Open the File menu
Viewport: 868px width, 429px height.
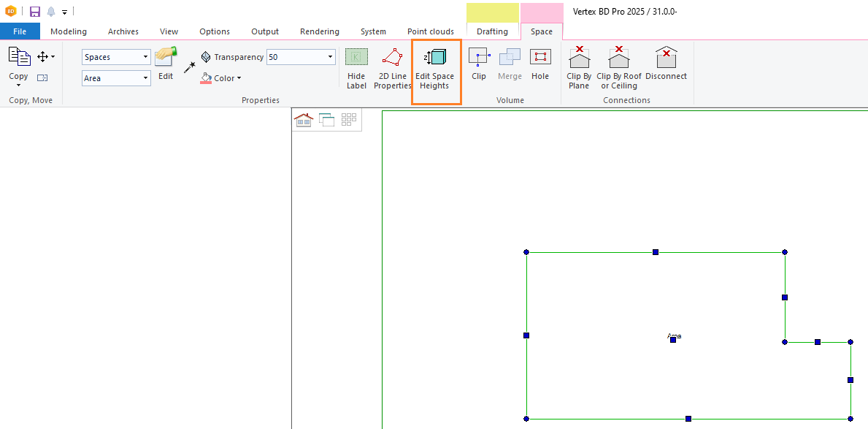click(x=20, y=31)
